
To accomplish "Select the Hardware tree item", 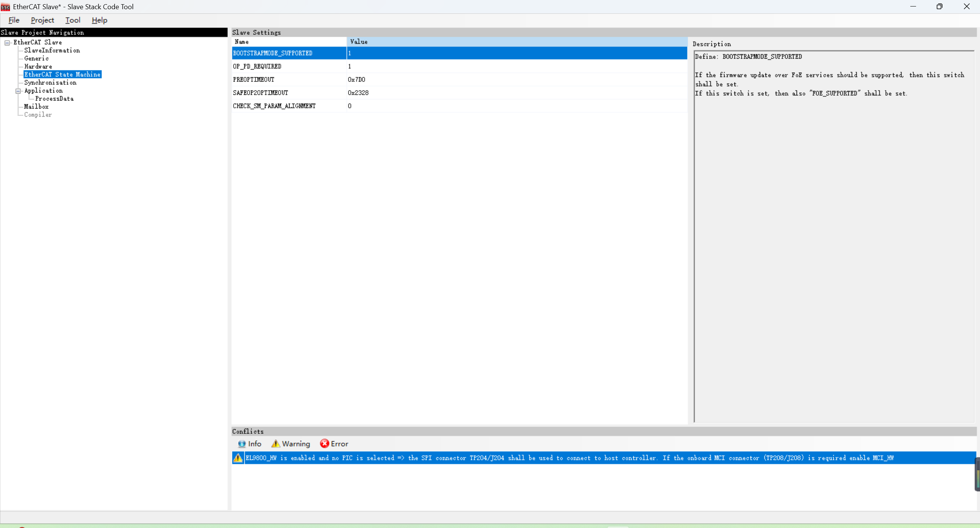I will point(38,67).
